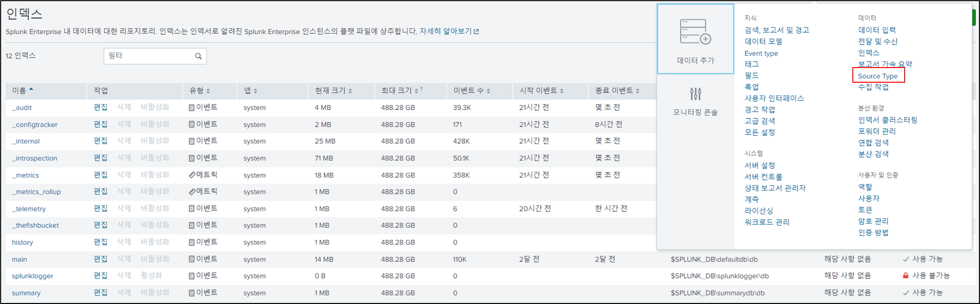Open 라이선싱 menu entry
Viewport: 980px width, 304px height.
click(758, 210)
